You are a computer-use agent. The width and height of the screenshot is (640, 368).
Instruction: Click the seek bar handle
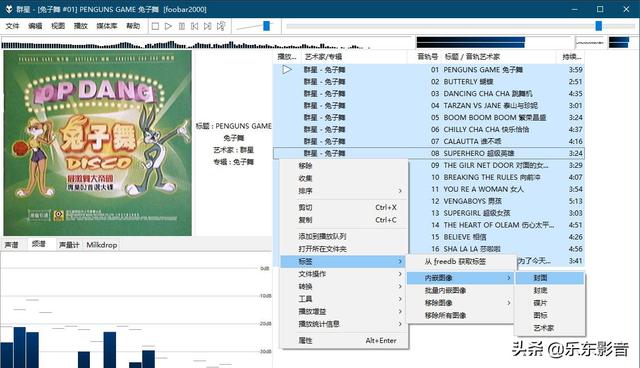click(x=598, y=26)
